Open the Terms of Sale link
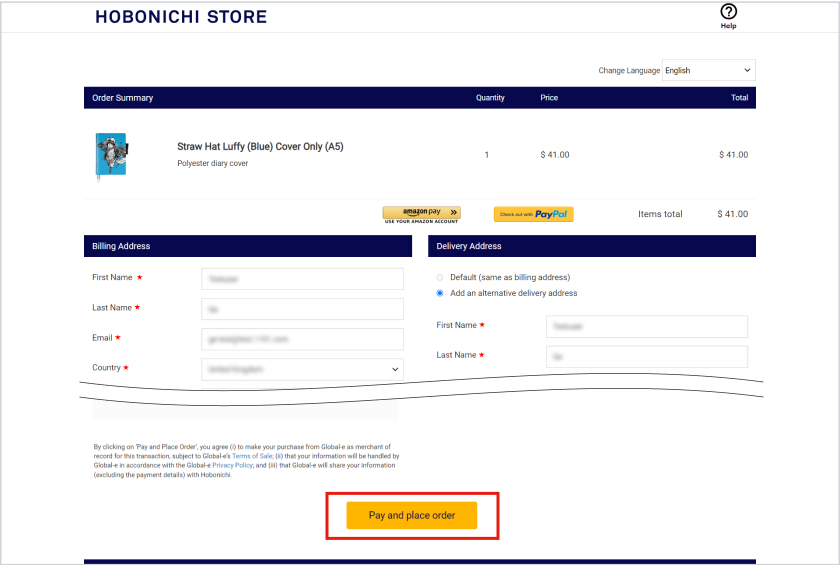Image resolution: width=840 pixels, height=565 pixels. pyautogui.click(x=250, y=455)
